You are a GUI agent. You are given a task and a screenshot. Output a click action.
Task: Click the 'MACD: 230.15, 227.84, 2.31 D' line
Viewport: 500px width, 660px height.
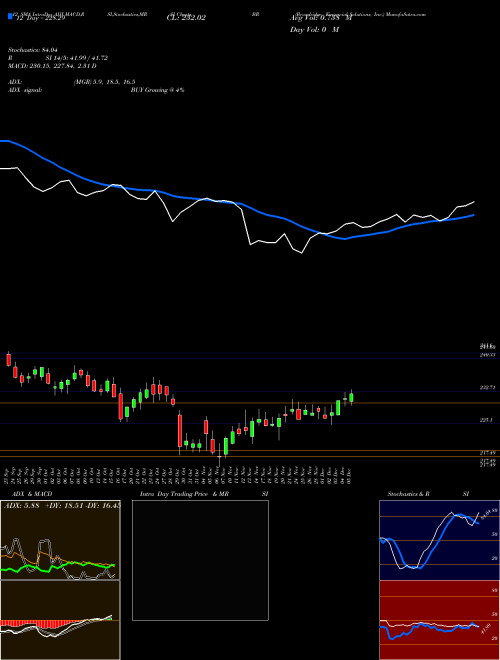coord(52,66)
